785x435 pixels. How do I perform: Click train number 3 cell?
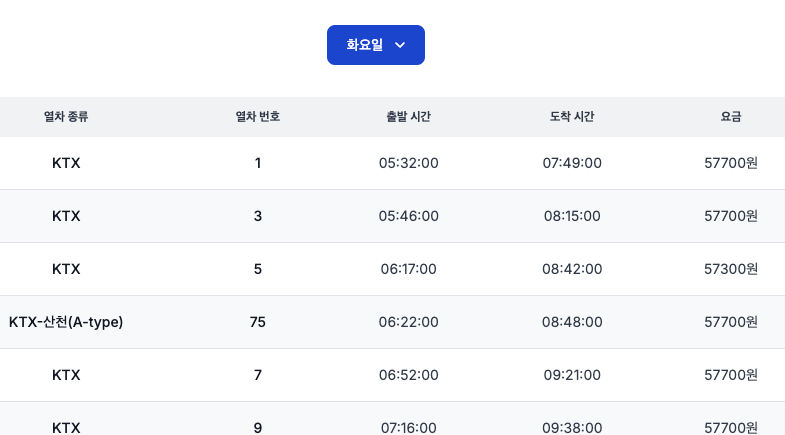pos(257,216)
